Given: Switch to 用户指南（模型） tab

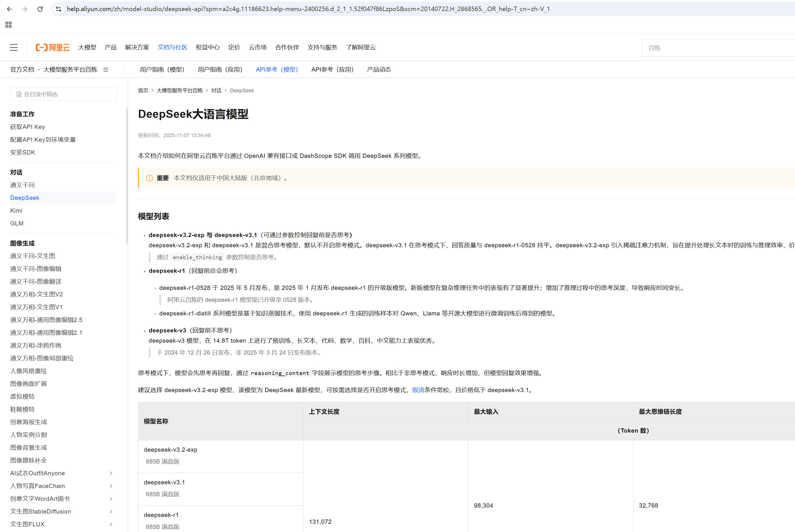Looking at the screenshot, I should click(162, 70).
